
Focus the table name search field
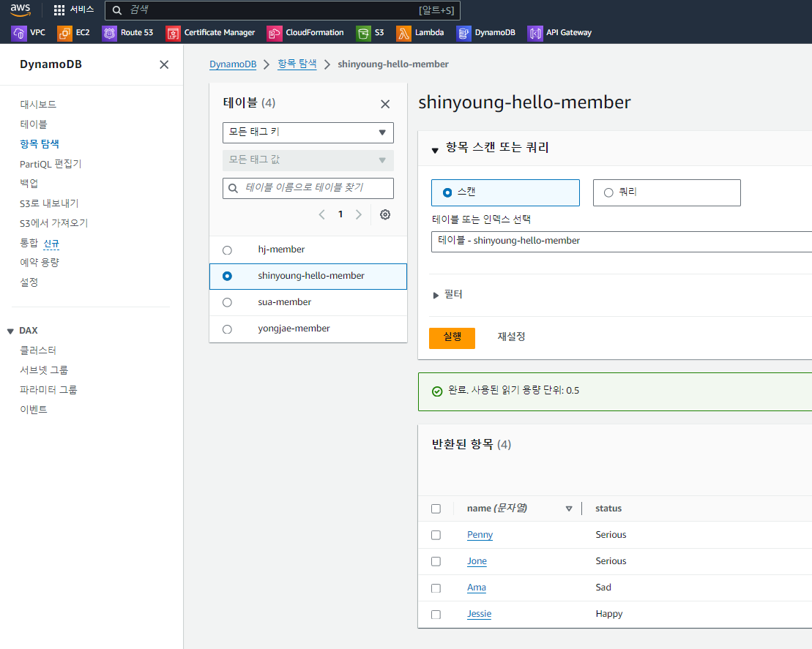[x=308, y=188]
